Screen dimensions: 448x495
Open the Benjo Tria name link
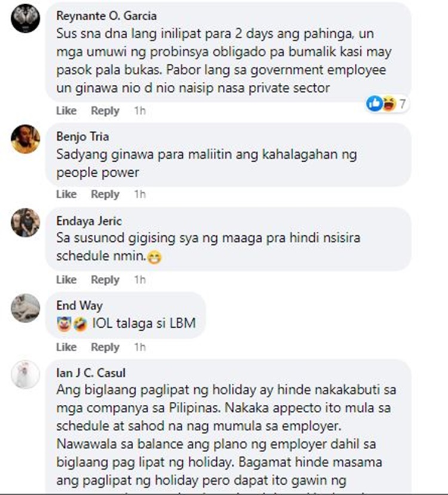click(x=82, y=137)
